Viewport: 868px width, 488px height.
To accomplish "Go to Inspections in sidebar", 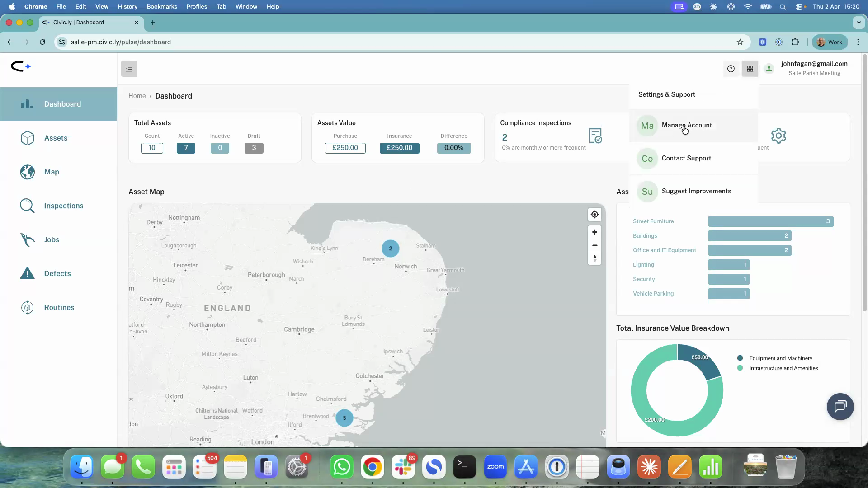I will pyautogui.click(x=63, y=206).
